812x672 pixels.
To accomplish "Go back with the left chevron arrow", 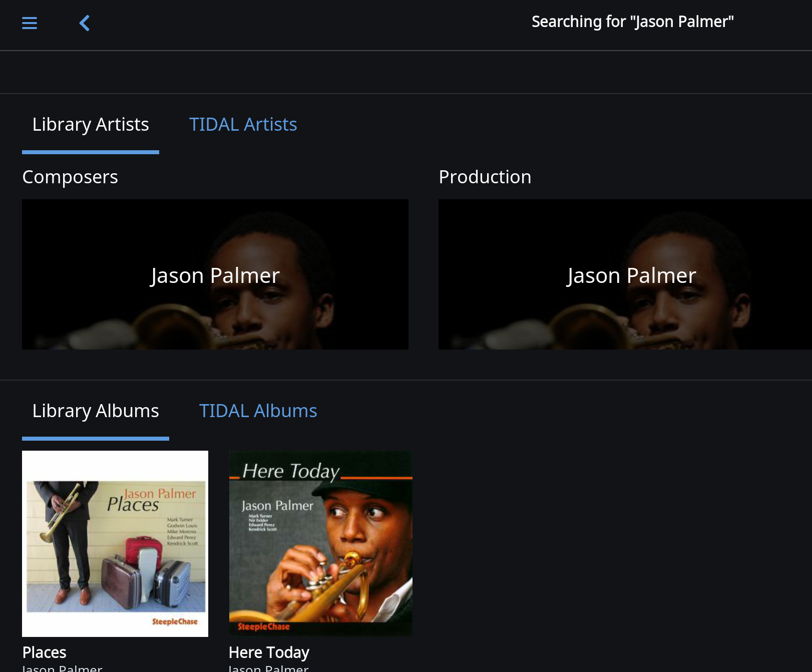I will 85,23.
